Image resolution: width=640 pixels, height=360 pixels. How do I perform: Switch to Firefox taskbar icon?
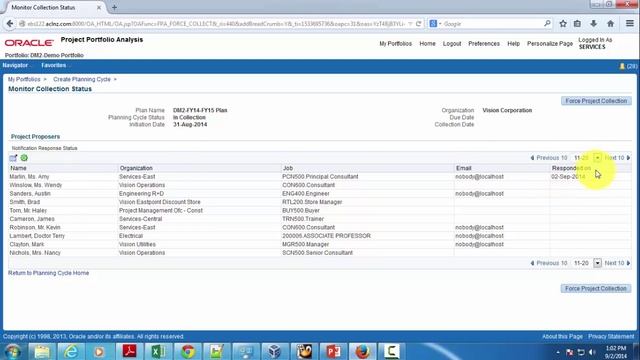tap(362, 351)
